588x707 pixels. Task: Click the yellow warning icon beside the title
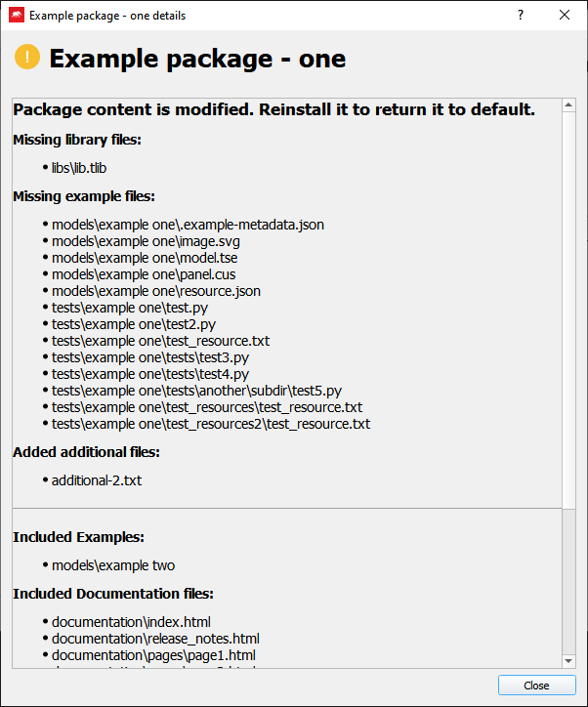(27, 58)
